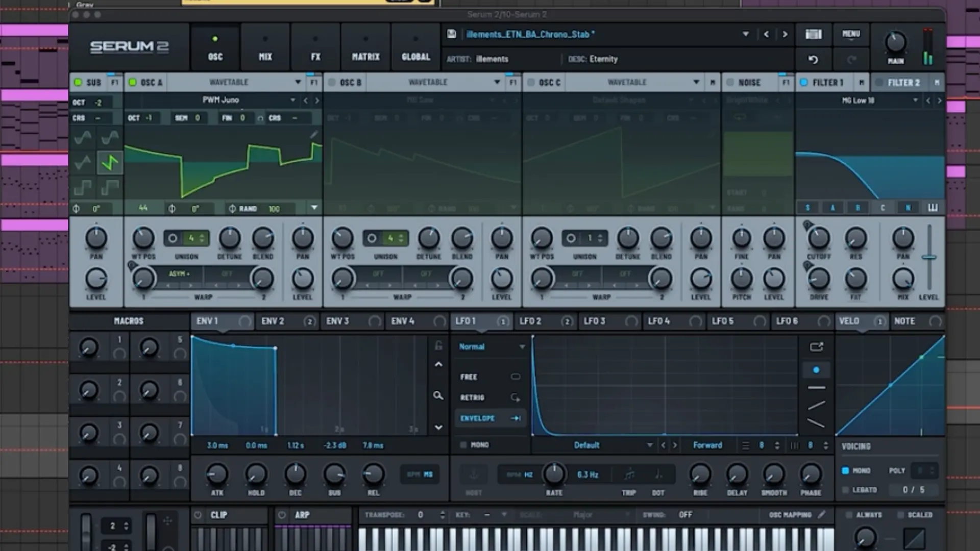Viewport: 980px width, 551px height.
Task: Click the filter keyboard tracking icon
Action: 933,208
